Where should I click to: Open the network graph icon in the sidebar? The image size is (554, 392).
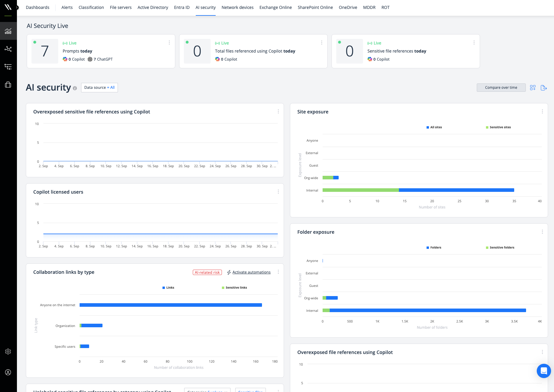point(8,49)
